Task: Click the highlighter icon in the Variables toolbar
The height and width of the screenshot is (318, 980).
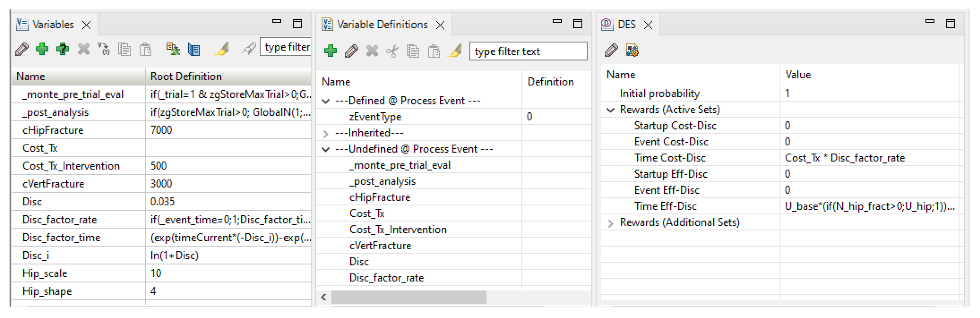Action: pyautogui.click(x=222, y=49)
